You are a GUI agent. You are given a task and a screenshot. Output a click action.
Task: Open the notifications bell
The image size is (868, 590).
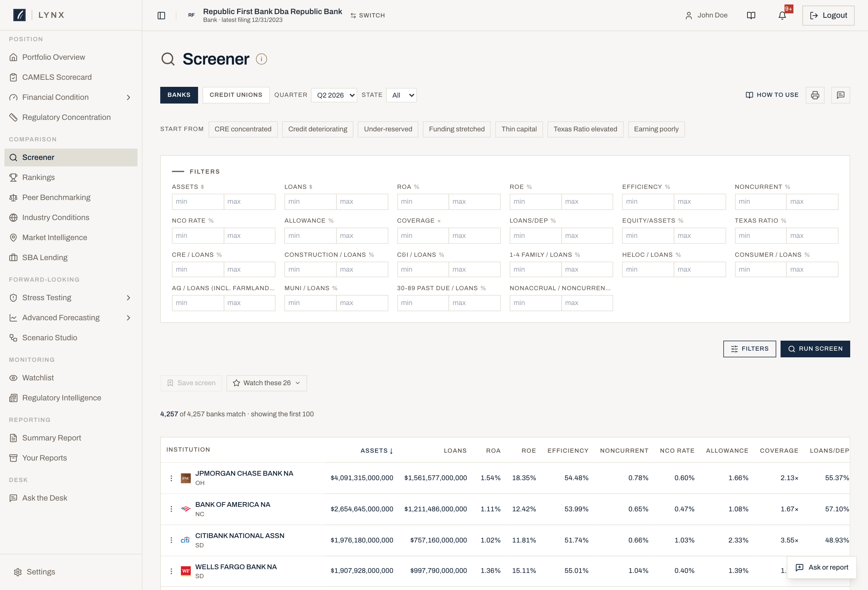[782, 15]
